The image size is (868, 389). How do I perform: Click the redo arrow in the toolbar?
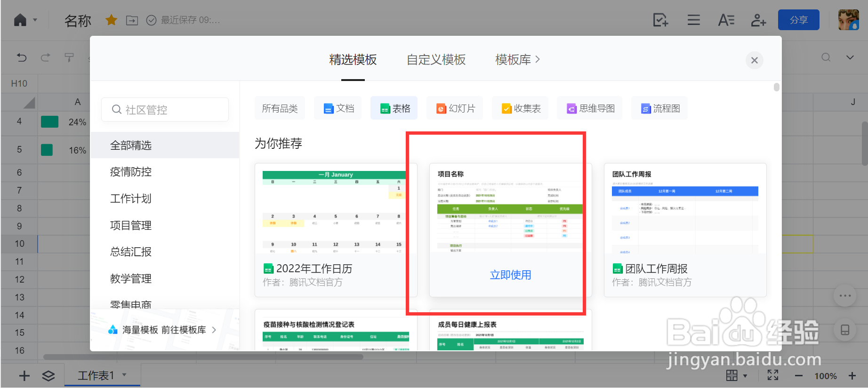tap(45, 57)
